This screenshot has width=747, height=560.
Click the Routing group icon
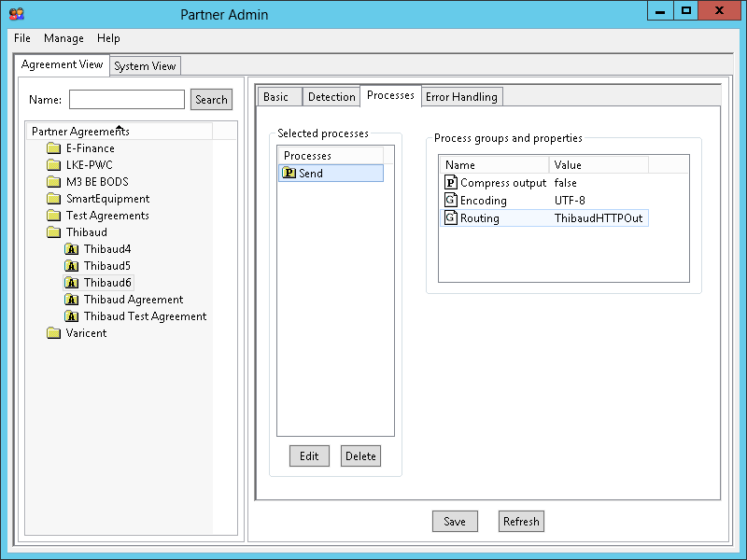[x=450, y=218]
